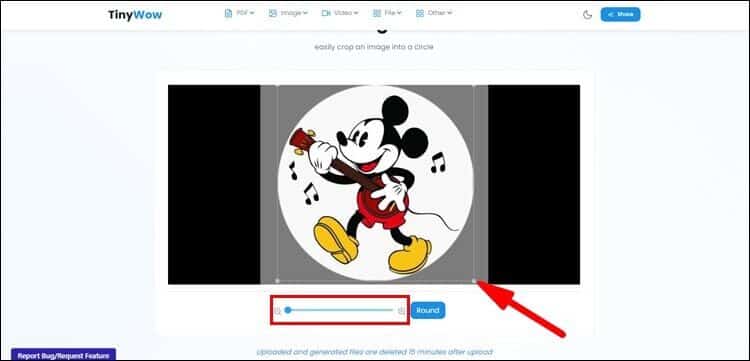750x361 pixels.
Task: Click the 'easily crop an image into a circle' text
Action: (374, 47)
